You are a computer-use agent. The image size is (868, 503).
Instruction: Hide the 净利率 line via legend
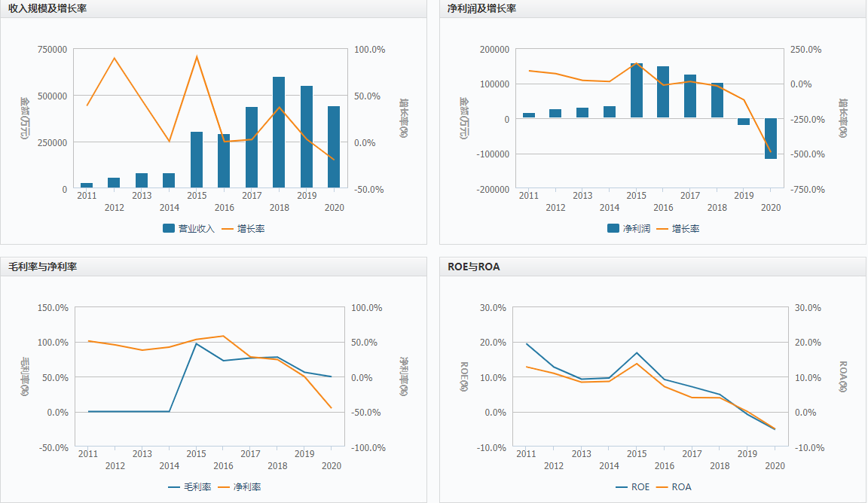pos(239,487)
